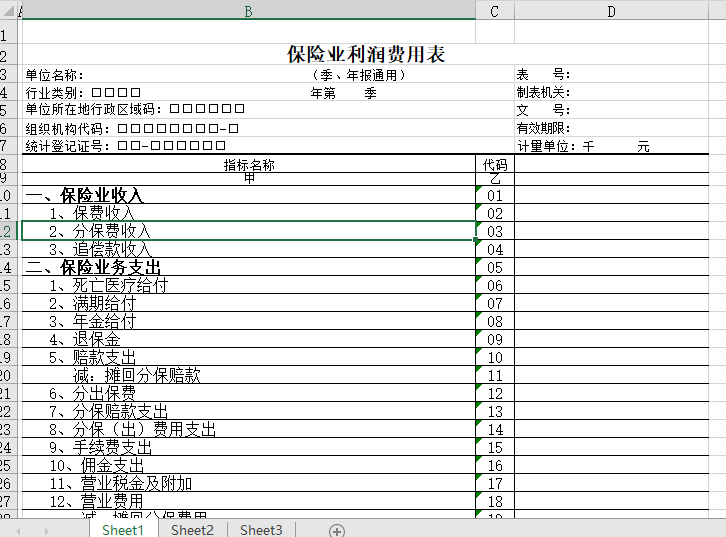Click the 11、营业税金及附加 cell
This screenshot has width=726, height=537.
point(120,483)
